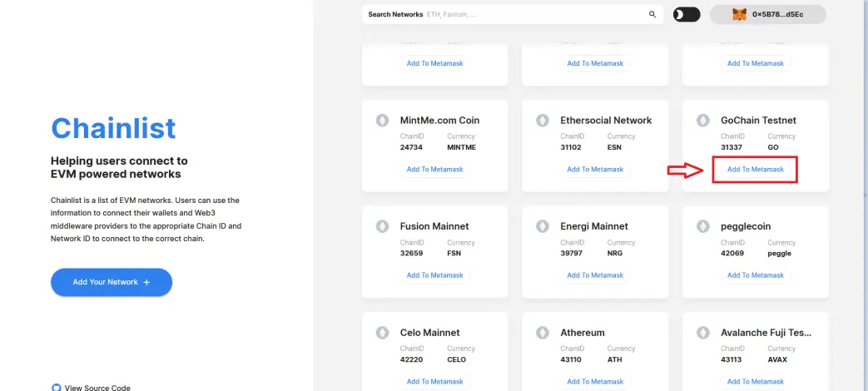Add MintMe.com Coin to Metamask
Viewport: 868px width, 391px height.
click(435, 169)
